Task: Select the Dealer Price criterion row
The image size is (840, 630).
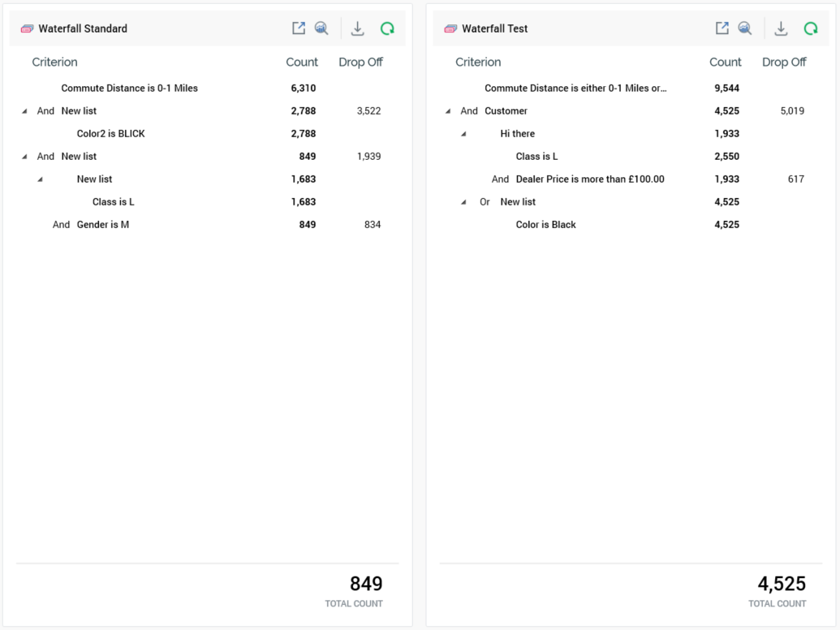Action: coord(589,179)
